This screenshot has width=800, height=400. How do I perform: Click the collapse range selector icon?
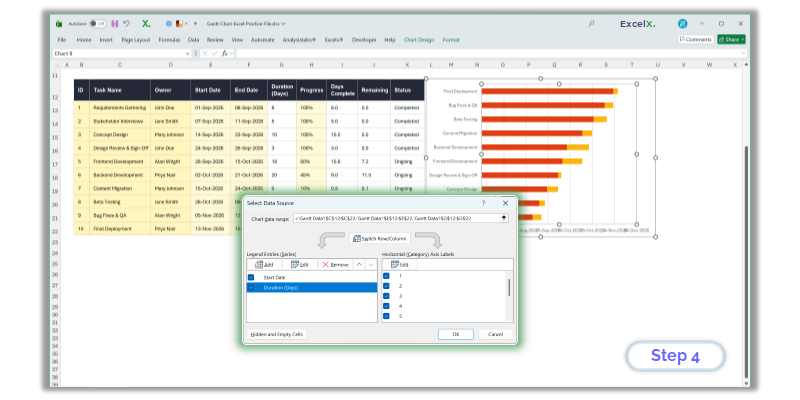(x=504, y=218)
